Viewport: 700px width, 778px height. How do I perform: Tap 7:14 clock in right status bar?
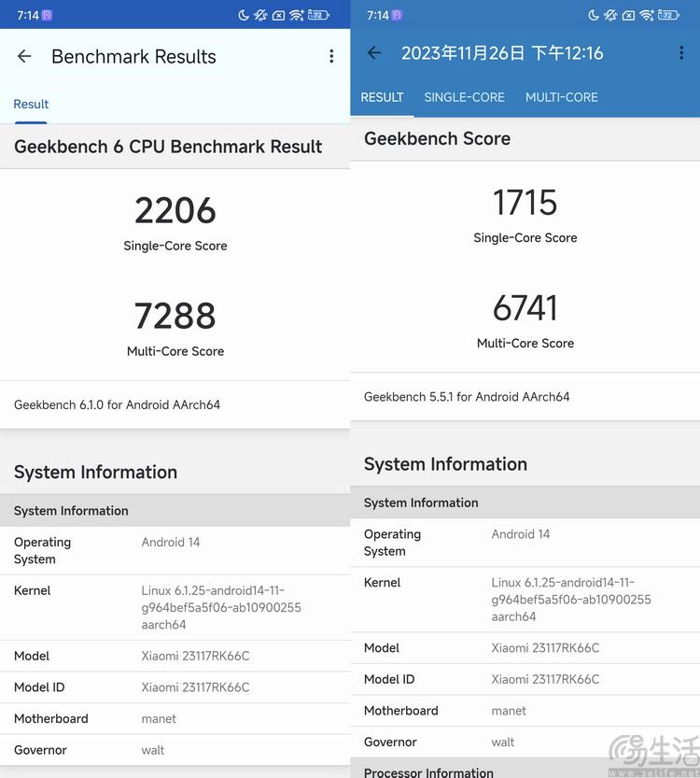point(378,15)
